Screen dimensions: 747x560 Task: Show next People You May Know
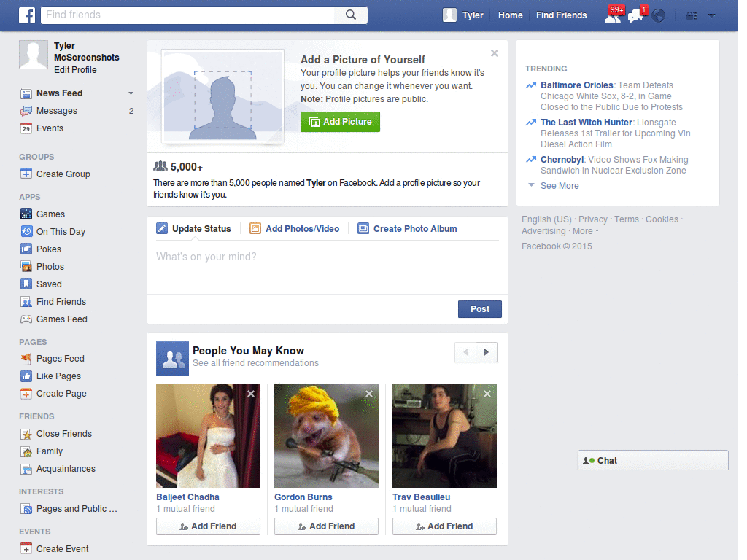[x=487, y=352]
